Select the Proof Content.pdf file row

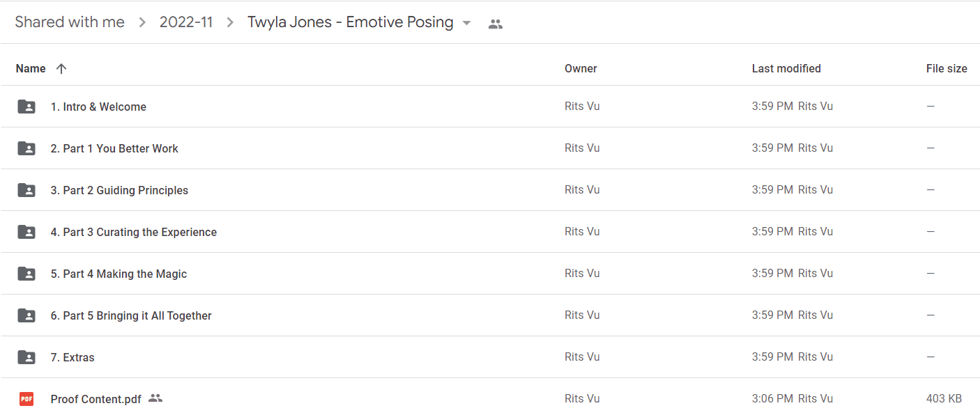490,399
